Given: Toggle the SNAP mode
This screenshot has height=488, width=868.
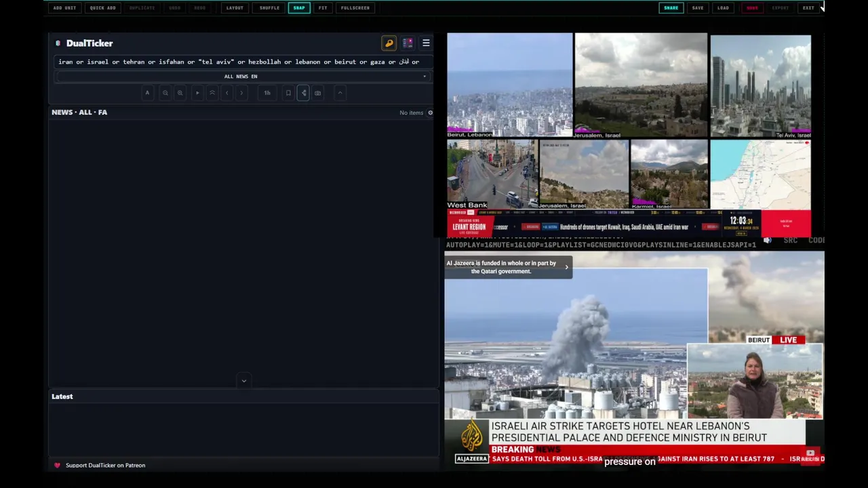Looking at the screenshot, I should point(299,8).
